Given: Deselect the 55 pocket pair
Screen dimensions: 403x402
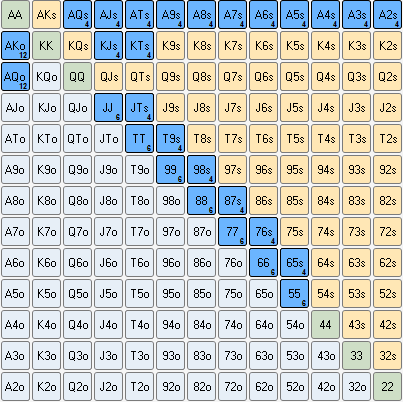Looking at the screenshot, I should (x=295, y=294).
